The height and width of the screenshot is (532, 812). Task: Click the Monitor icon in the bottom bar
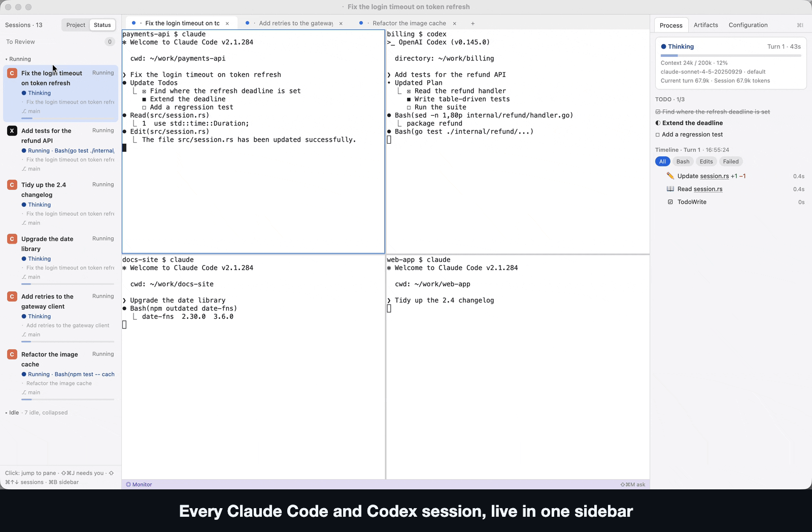[128, 485]
